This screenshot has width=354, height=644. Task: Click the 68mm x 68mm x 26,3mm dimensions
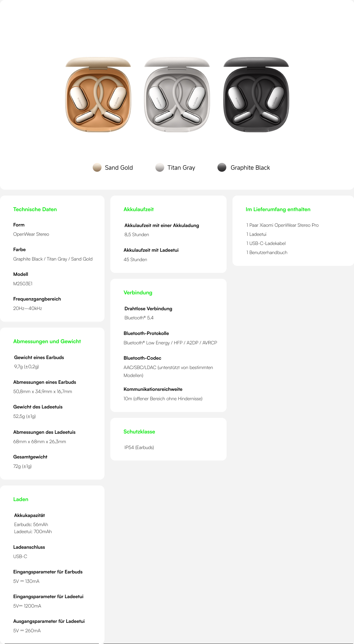tap(40, 441)
